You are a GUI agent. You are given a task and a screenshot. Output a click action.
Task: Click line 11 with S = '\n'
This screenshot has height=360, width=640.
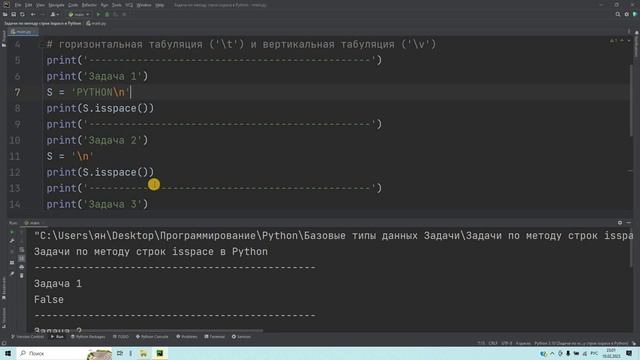click(x=70, y=156)
